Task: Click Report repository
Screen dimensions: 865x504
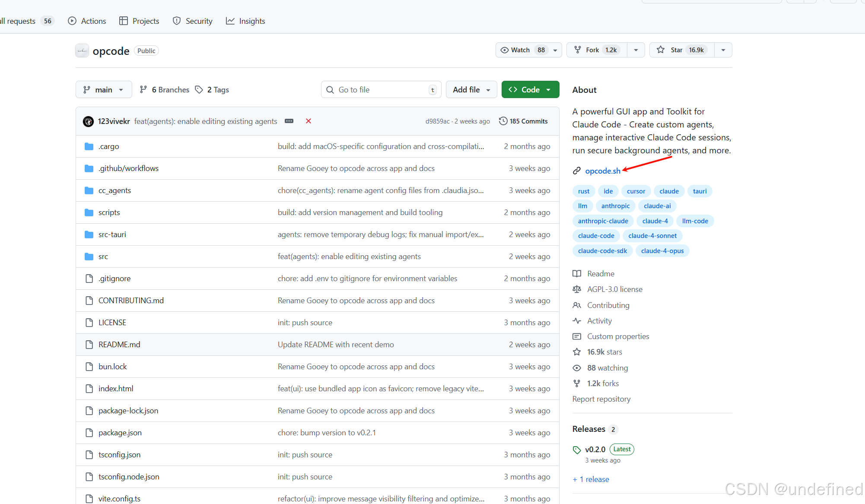Action: 601,399
